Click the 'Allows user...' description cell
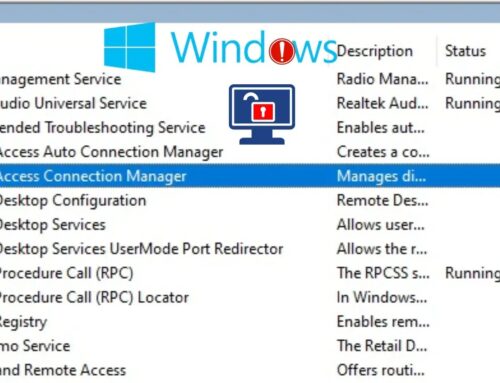500x383 pixels. pos(381,225)
